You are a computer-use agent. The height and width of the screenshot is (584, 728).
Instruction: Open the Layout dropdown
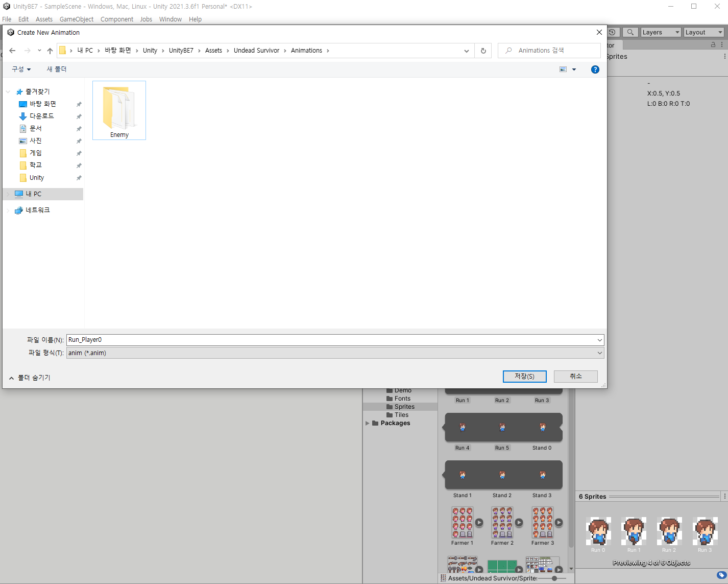(x=703, y=32)
